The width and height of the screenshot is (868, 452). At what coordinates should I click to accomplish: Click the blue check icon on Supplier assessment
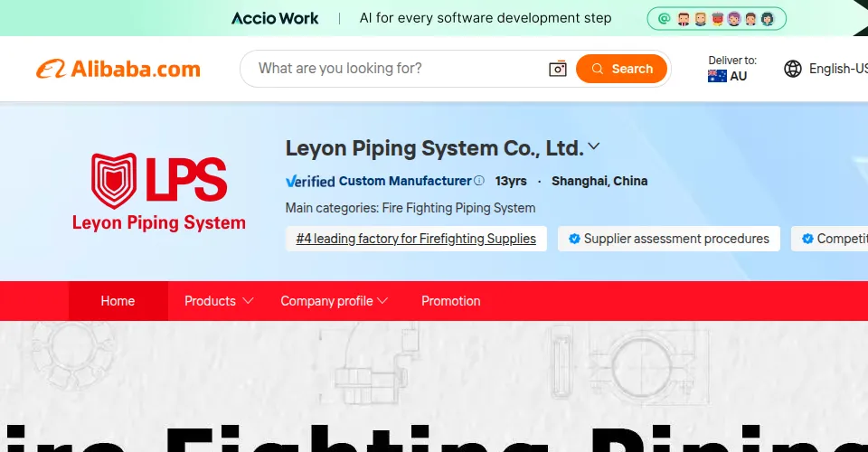(575, 239)
